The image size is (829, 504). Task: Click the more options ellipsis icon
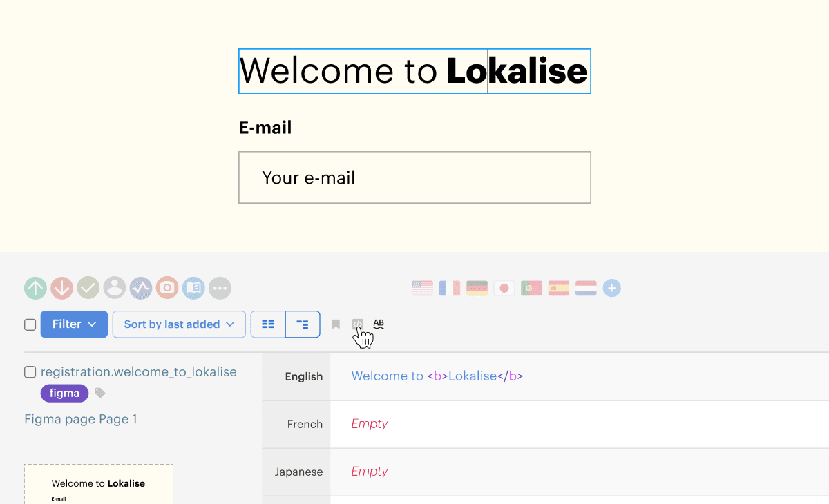pyautogui.click(x=220, y=288)
